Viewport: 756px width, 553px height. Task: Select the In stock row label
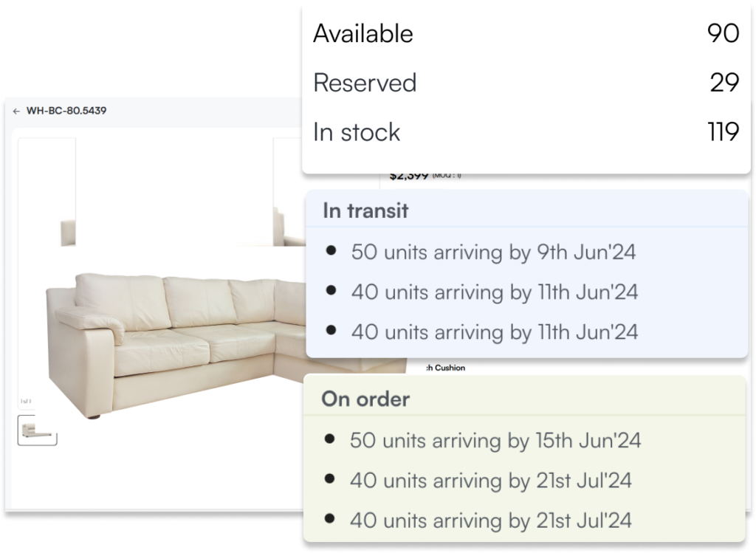click(x=357, y=132)
